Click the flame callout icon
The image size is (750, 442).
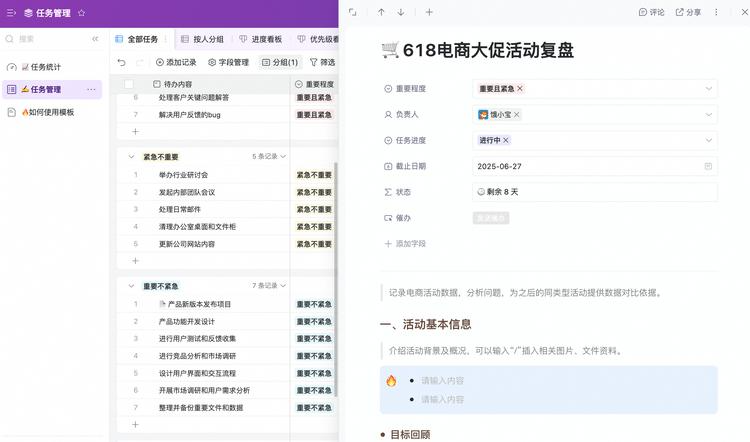391,381
